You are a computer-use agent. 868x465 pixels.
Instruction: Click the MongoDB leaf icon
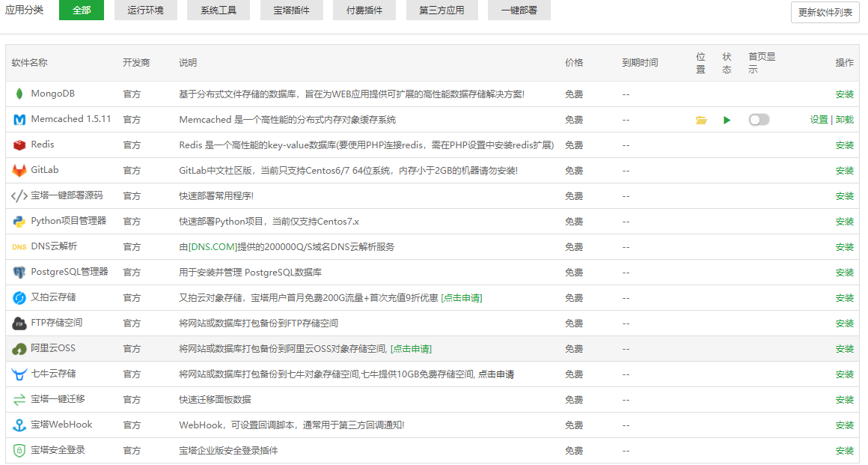19,94
